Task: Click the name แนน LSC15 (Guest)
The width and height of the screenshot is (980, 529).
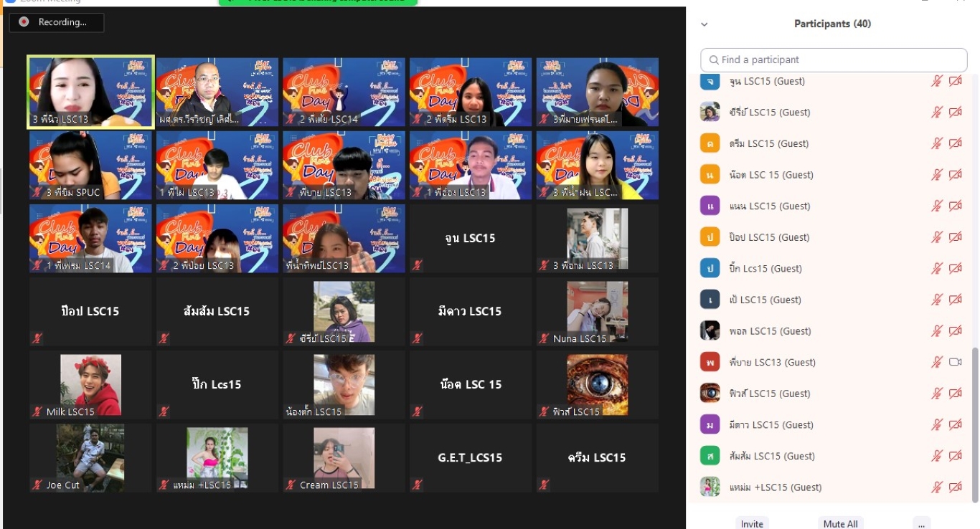Action: 769,206
